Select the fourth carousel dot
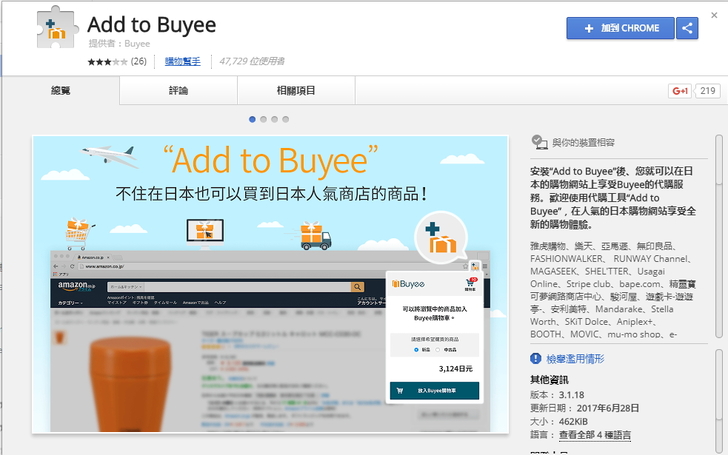The width and height of the screenshot is (728, 455). tap(286, 119)
